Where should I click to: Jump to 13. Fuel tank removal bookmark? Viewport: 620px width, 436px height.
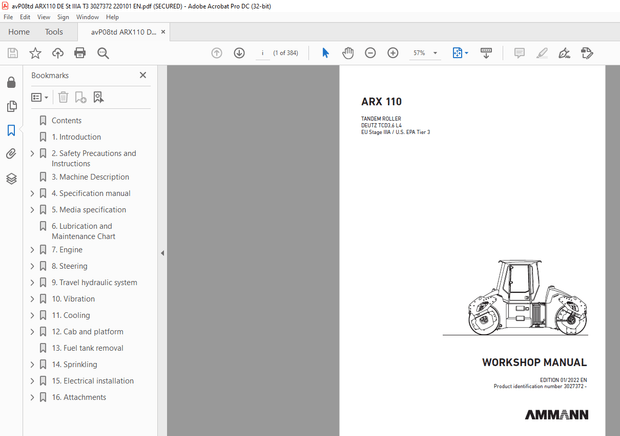[x=88, y=348]
